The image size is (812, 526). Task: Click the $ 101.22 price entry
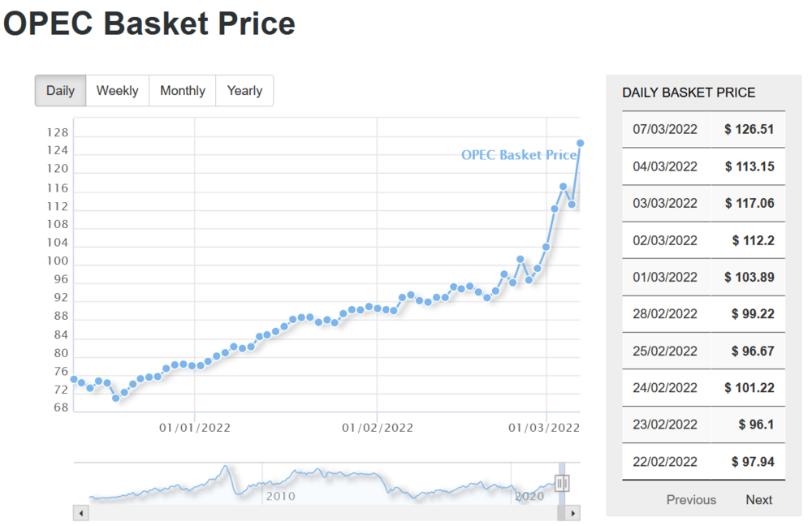coord(749,388)
